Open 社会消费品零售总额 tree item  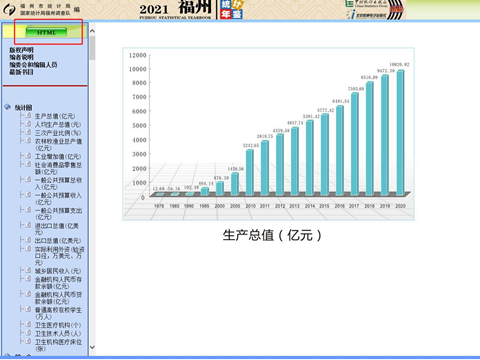pyautogui.click(x=58, y=168)
